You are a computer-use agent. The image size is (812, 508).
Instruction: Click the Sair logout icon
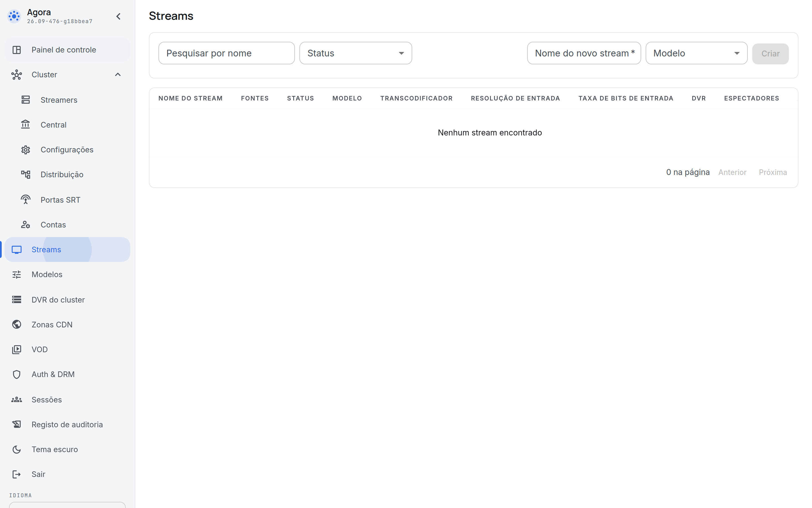point(17,474)
